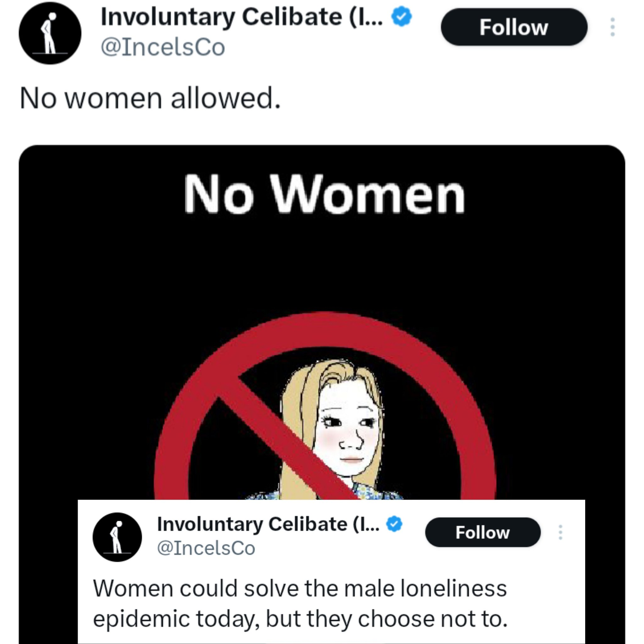Click the quoted tweet's verified badge

pos(394,524)
